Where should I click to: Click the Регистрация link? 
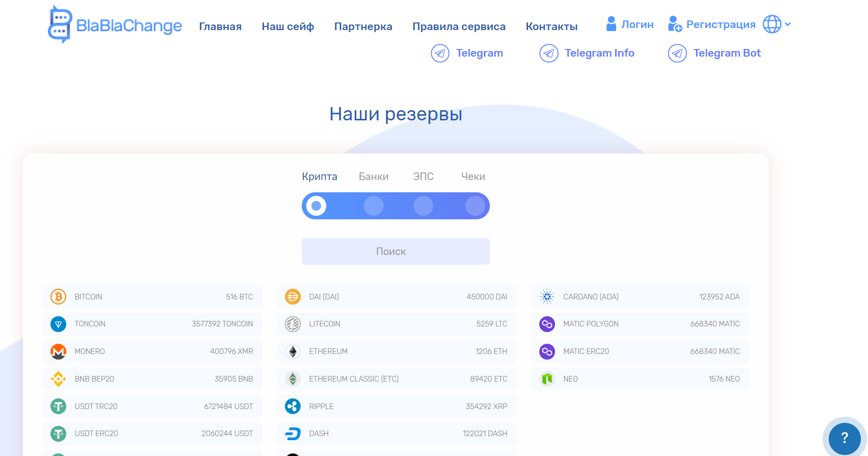(x=721, y=24)
